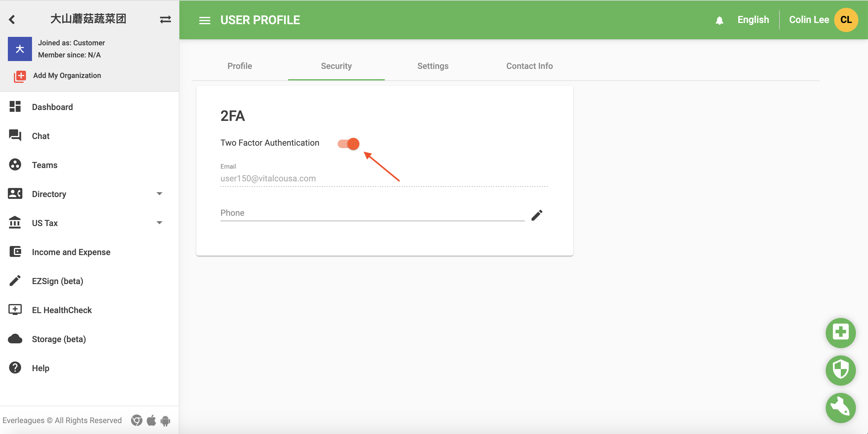This screenshot has width=868, height=434.
Task: Click the notification bell icon
Action: click(x=719, y=20)
